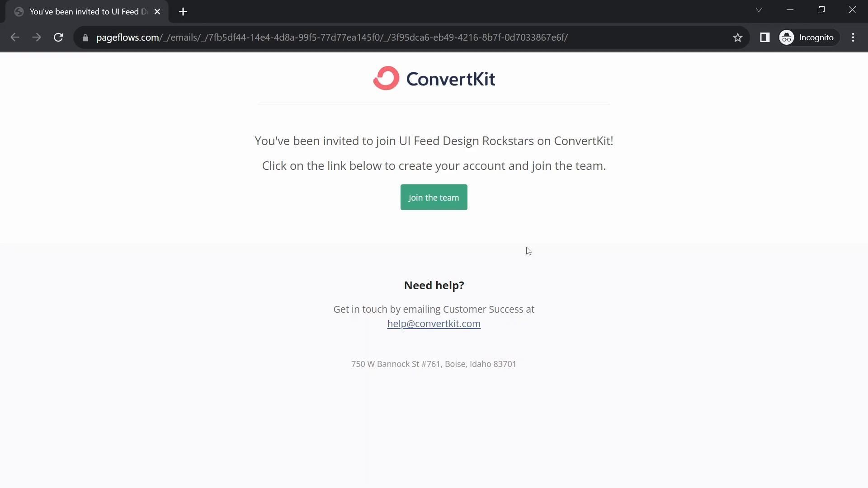Bookmark this page with star icon
Screen dimensions: 868x488
point(738,38)
